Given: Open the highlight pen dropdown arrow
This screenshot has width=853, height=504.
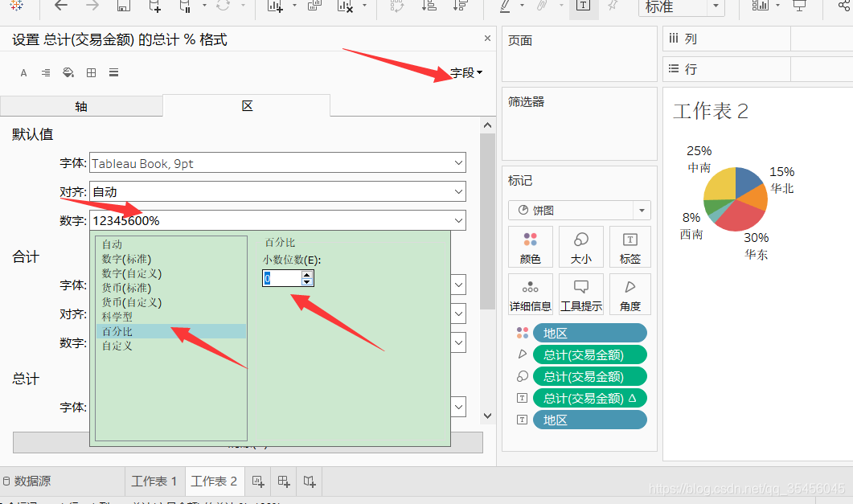Looking at the screenshot, I should [522, 6].
